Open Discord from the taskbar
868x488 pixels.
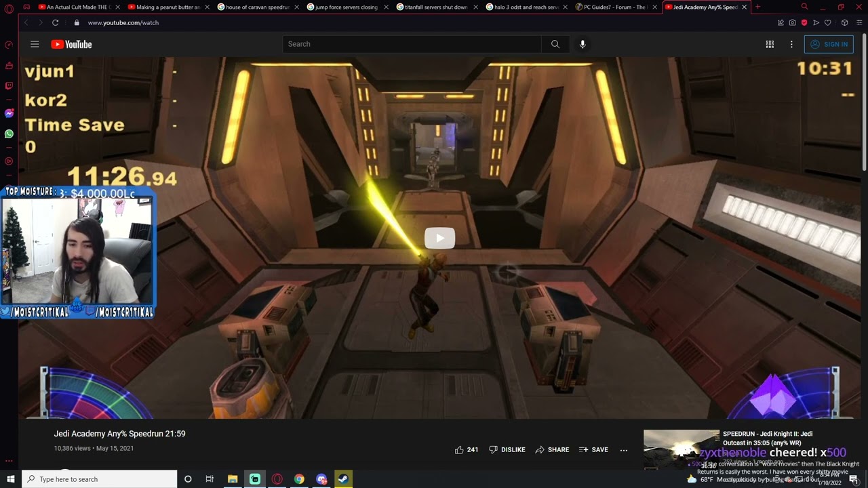click(321, 479)
